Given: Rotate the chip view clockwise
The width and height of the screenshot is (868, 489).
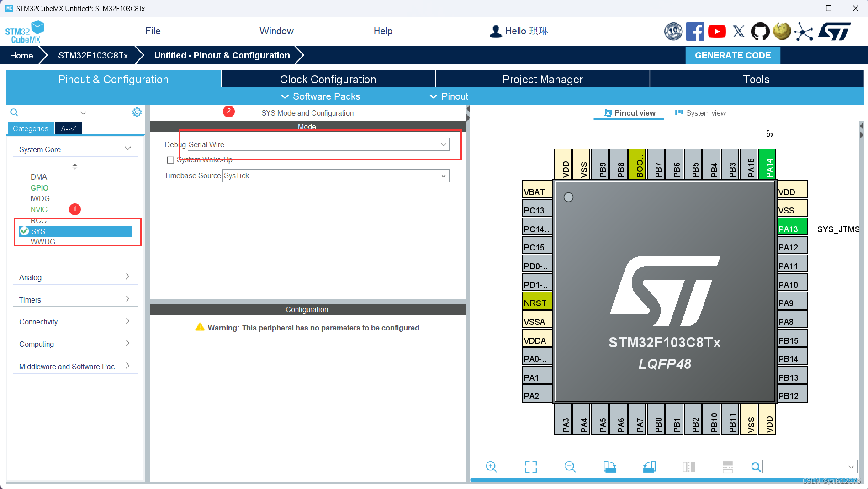Looking at the screenshot, I should pyautogui.click(x=609, y=467).
